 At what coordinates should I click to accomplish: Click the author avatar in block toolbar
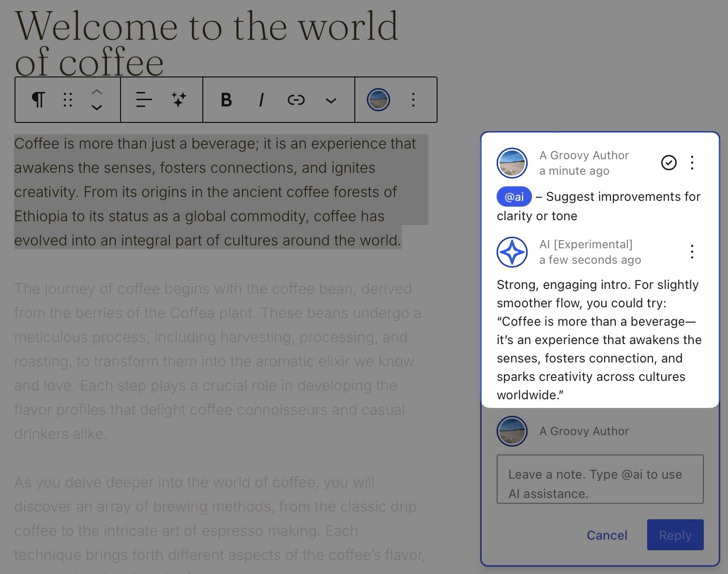tap(378, 100)
